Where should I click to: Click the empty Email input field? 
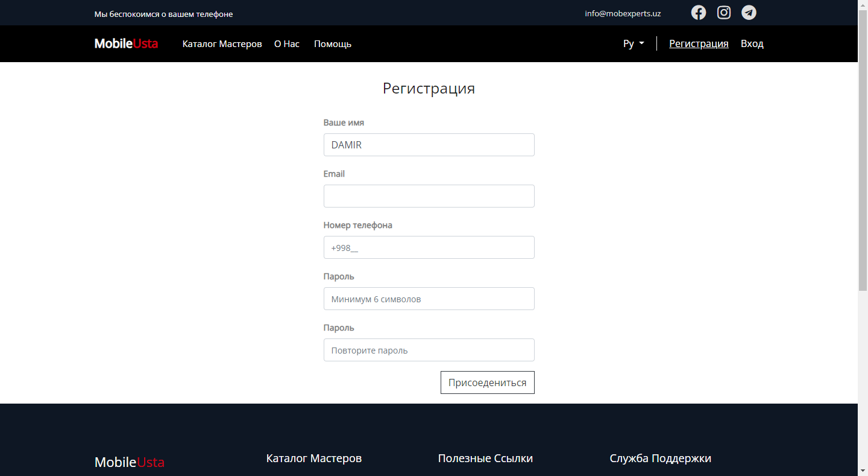(429, 196)
